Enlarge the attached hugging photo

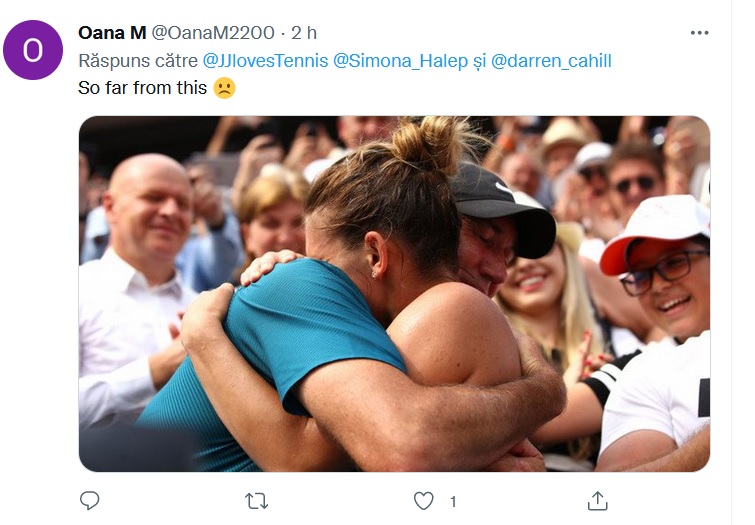pyautogui.click(x=394, y=294)
